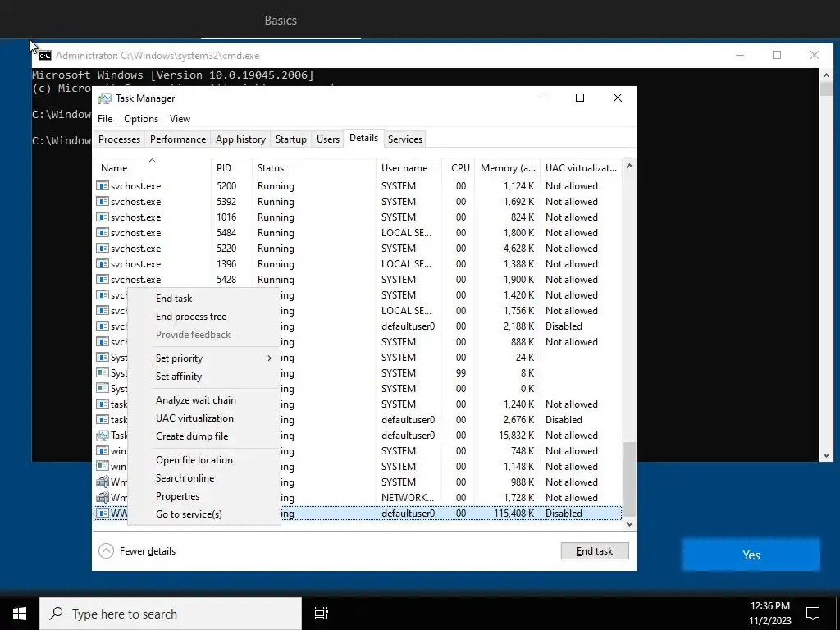This screenshot has width=840, height=630.
Task: Collapse Task Manager with Fewer details chevron
Action: point(106,550)
